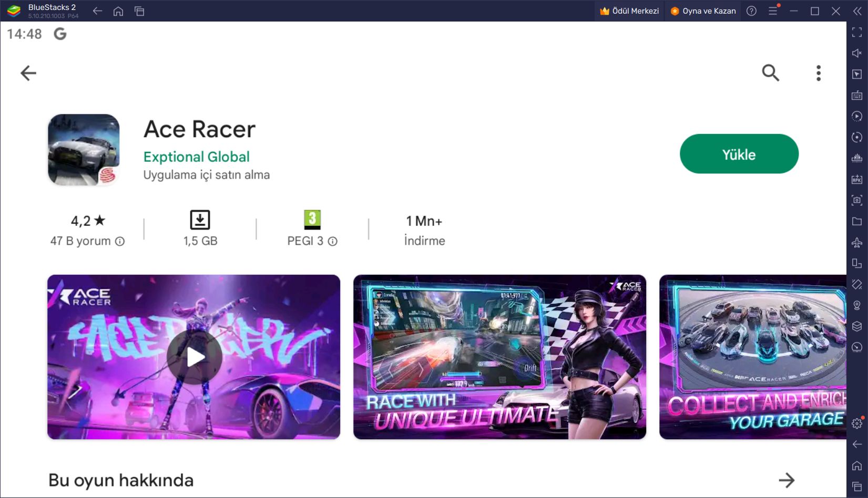Image resolution: width=868 pixels, height=498 pixels.
Task: Click the Google G status icon
Action: [60, 34]
